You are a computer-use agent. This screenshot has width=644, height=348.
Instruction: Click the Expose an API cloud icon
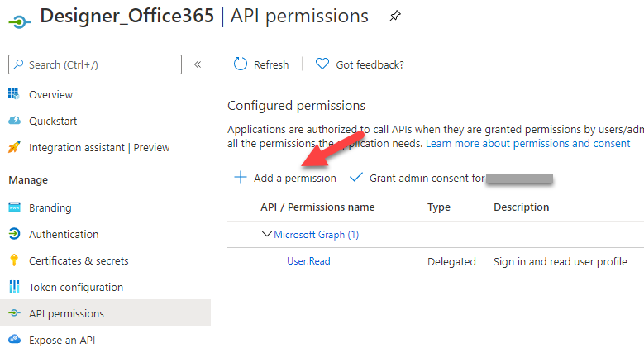[14, 339]
